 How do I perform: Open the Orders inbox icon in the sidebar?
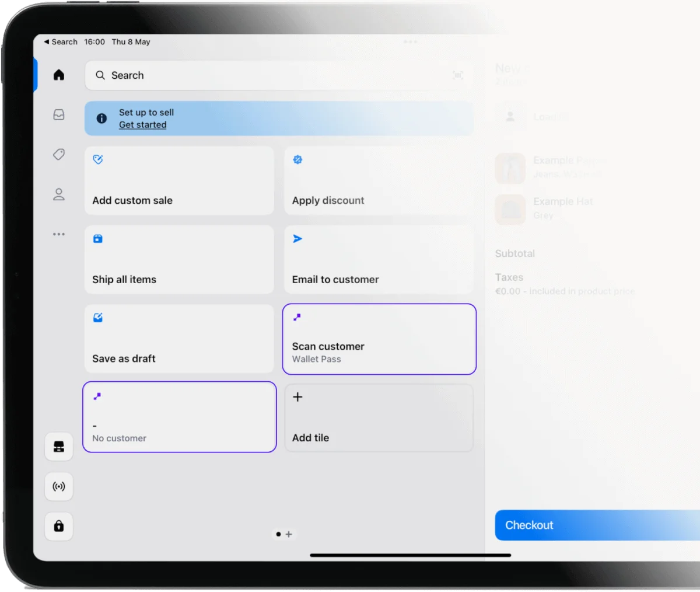[x=58, y=115]
